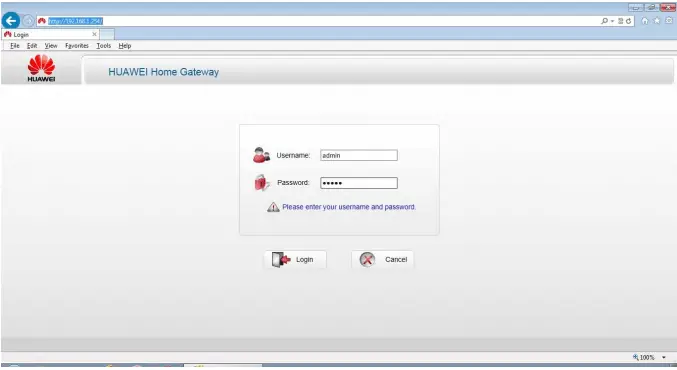Viewport: 677px width, 370px height.
Task: Open the File menu
Action: [x=15, y=46]
